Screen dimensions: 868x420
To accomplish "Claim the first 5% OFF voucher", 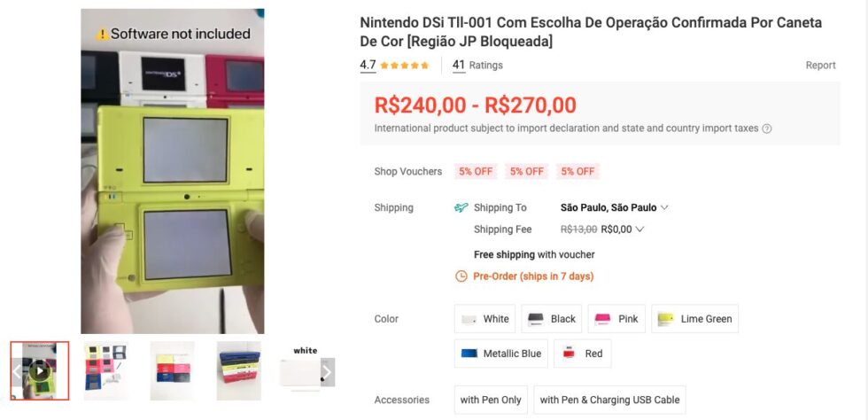I will [477, 171].
